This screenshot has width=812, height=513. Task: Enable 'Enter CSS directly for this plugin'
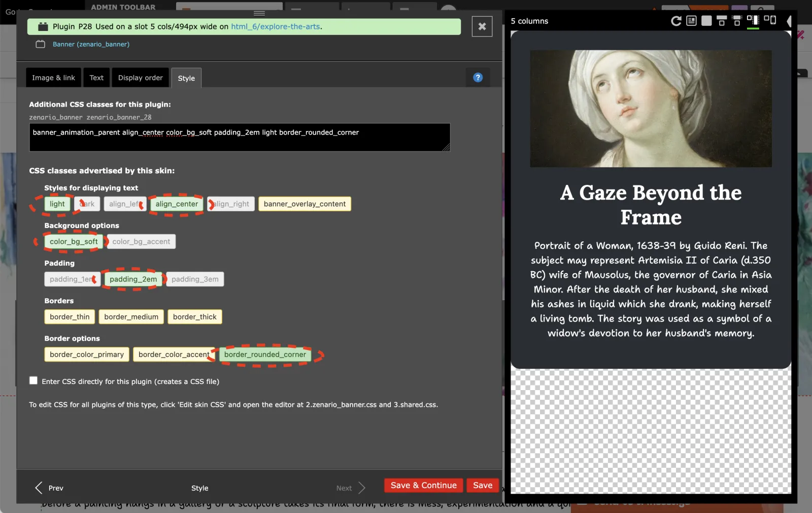tap(33, 380)
